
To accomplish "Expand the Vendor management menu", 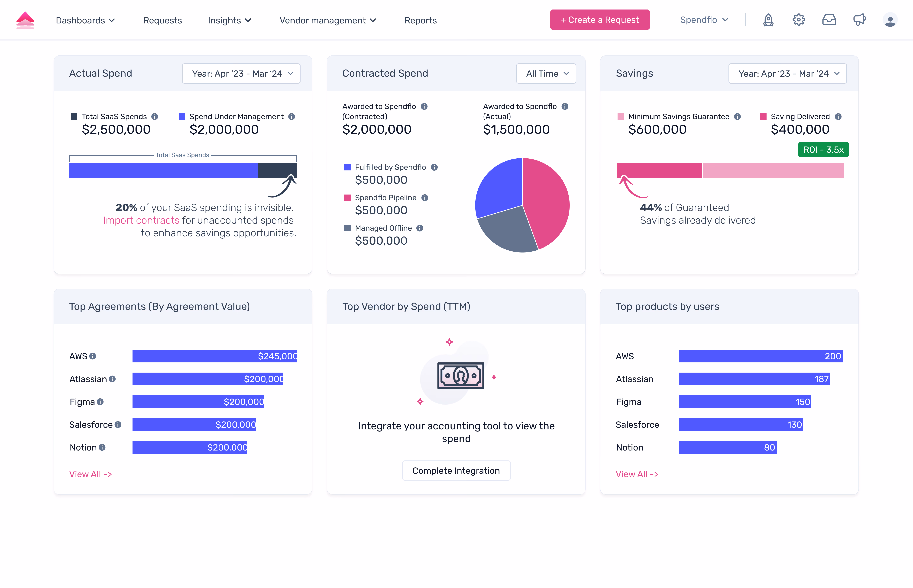I will click(x=328, y=20).
